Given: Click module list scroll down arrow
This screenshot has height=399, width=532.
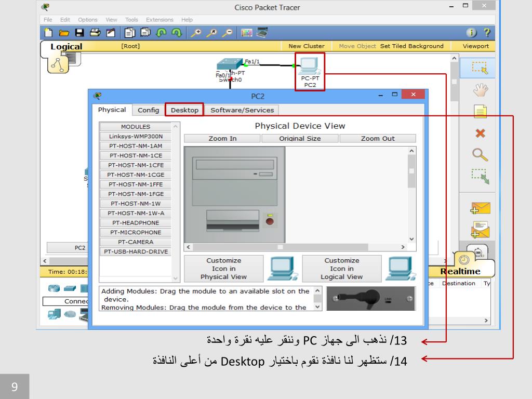Looking at the screenshot, I should tap(176, 278).
